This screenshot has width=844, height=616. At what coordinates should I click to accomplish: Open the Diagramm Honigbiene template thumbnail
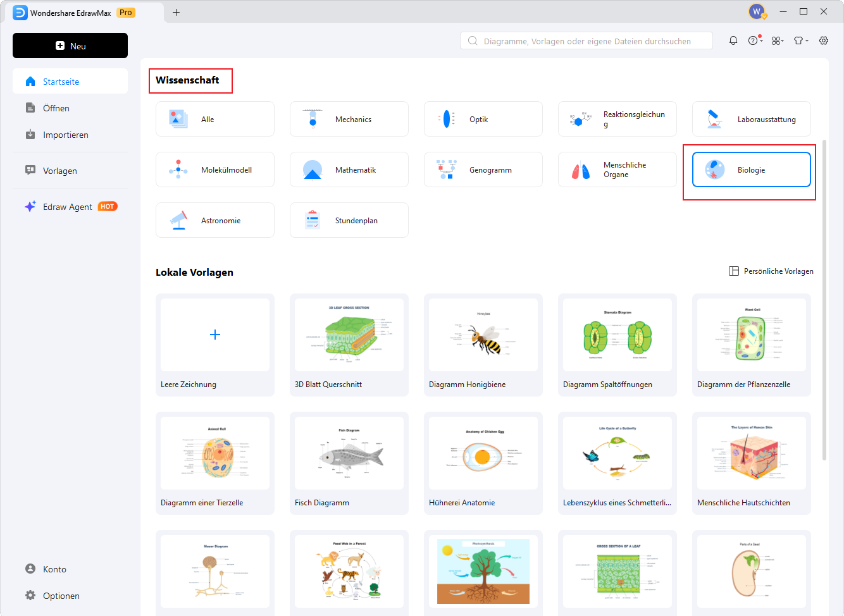pos(483,335)
